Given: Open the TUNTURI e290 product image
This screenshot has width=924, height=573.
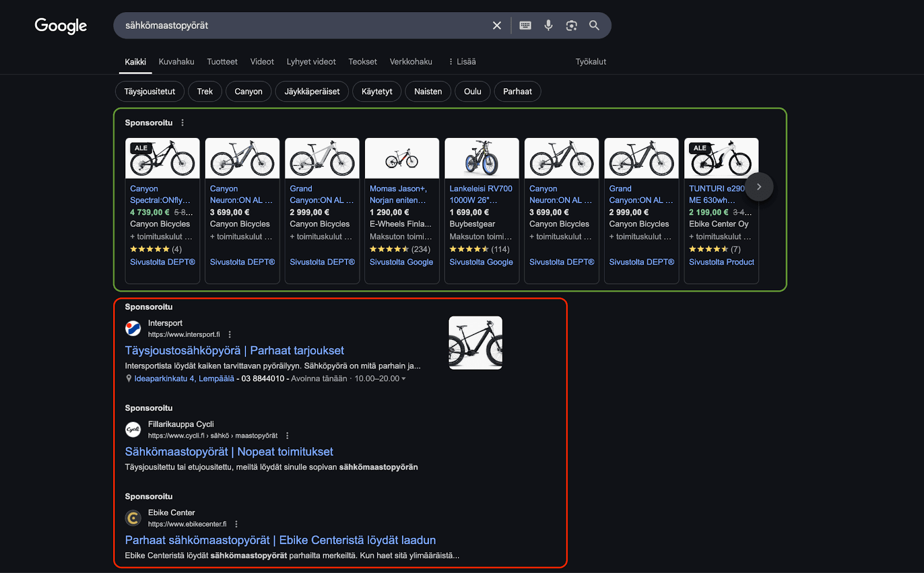Looking at the screenshot, I should [721, 158].
